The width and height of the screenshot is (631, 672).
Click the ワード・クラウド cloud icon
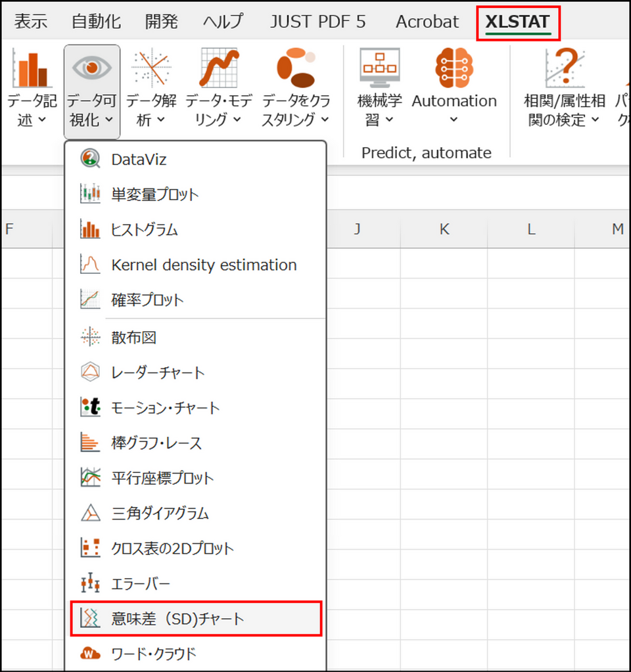[90, 653]
